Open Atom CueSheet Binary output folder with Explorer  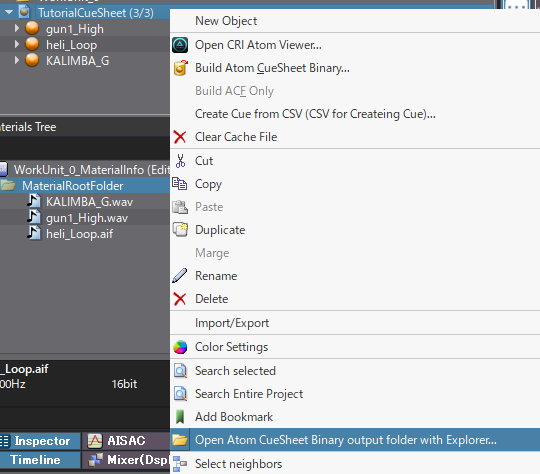pos(355,440)
